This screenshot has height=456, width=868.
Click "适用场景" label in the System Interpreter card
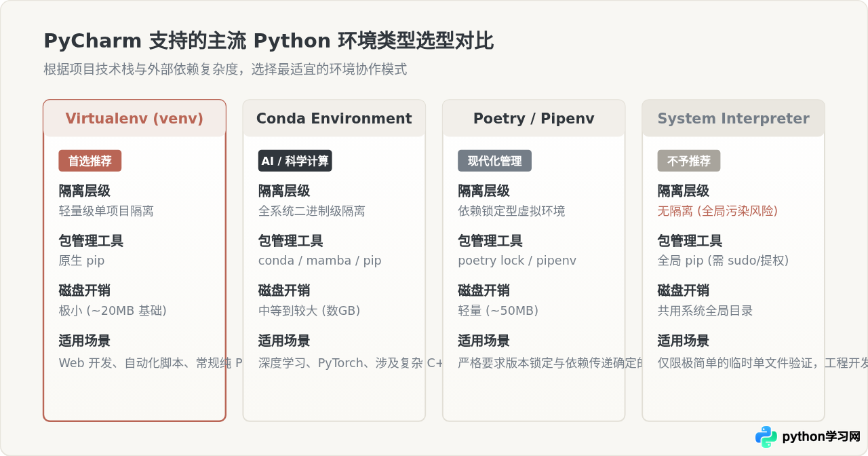point(684,341)
